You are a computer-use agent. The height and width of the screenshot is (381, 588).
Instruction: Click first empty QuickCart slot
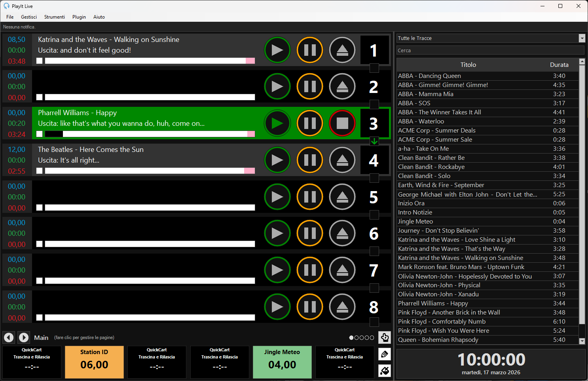[32, 362]
